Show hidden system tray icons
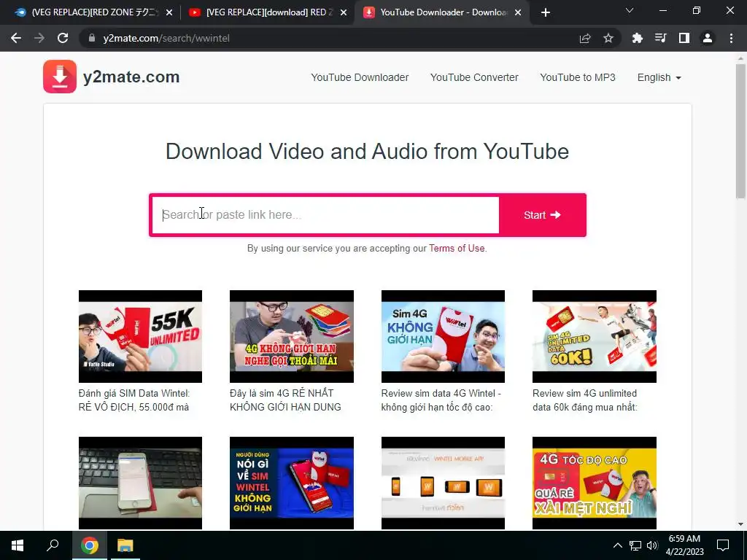This screenshot has height=560, width=747. point(617,545)
